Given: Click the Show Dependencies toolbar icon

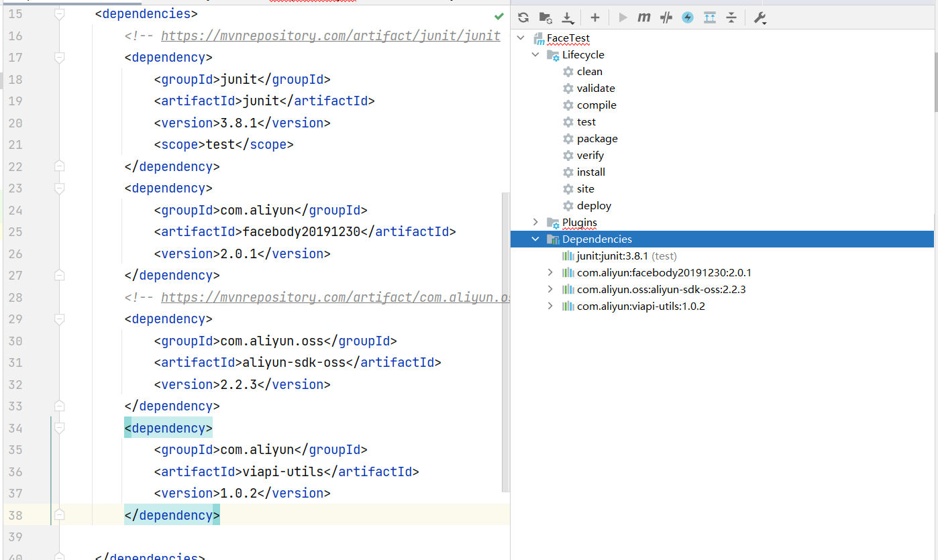Looking at the screenshot, I should (x=710, y=18).
